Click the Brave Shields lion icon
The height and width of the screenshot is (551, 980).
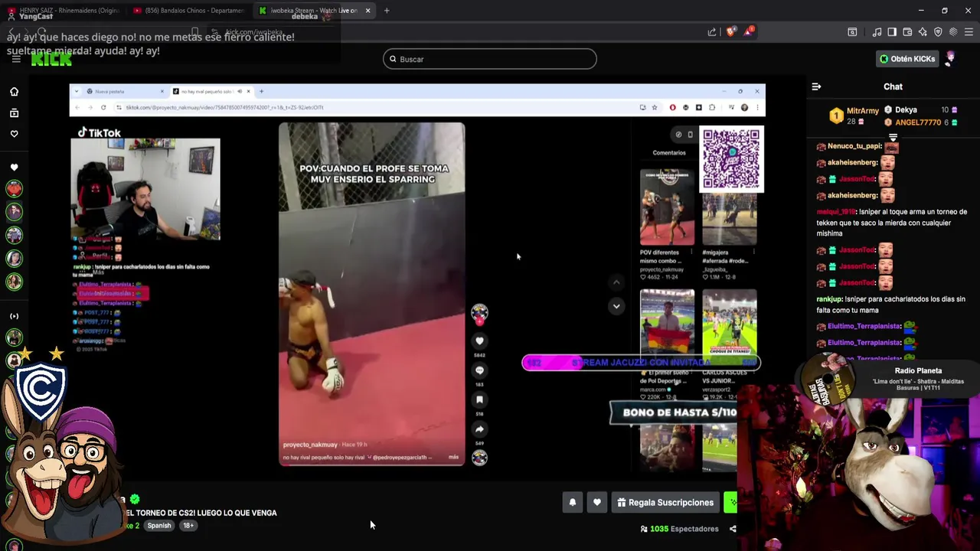(730, 32)
